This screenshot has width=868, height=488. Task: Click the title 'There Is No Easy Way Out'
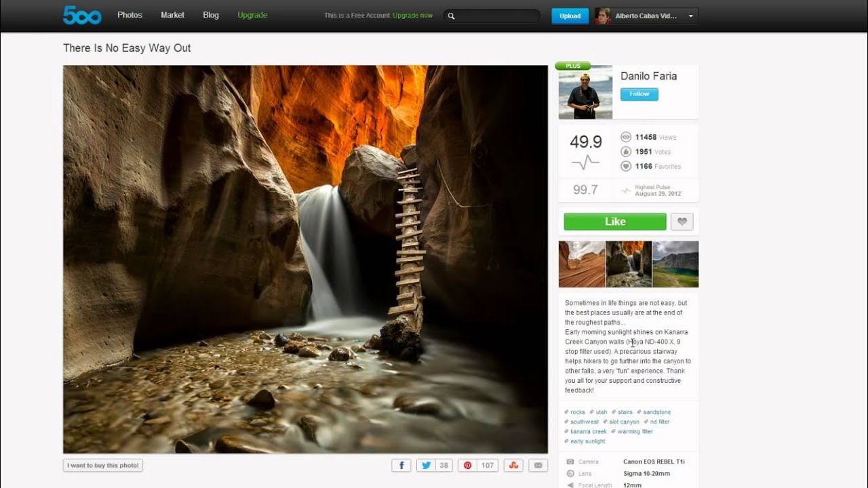pos(127,48)
